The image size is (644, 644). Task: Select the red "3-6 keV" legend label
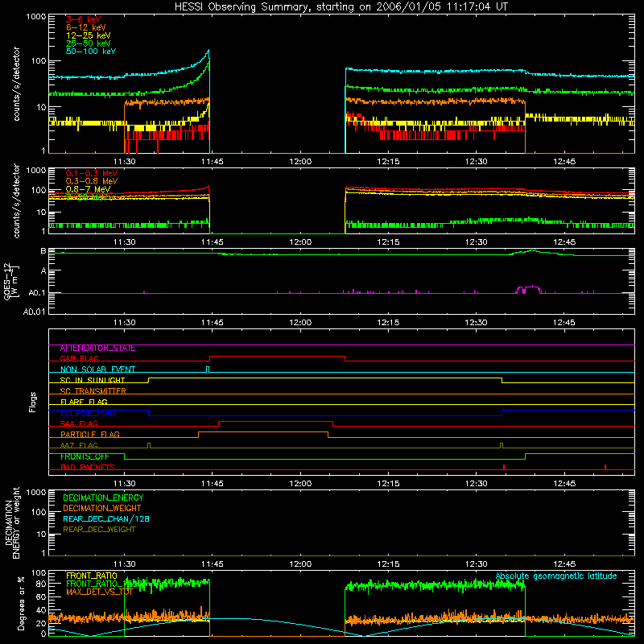click(83, 19)
